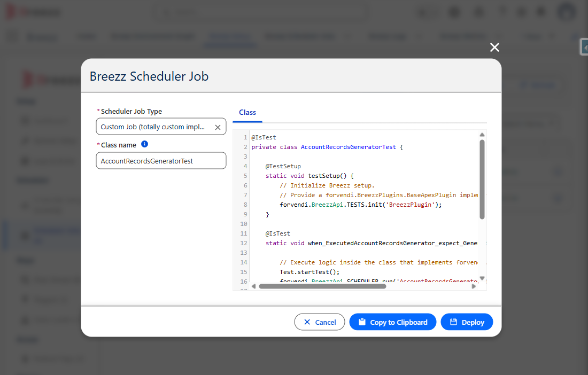Clear the Scheduler Job Type selection
The image size is (588, 375).
[x=218, y=127]
